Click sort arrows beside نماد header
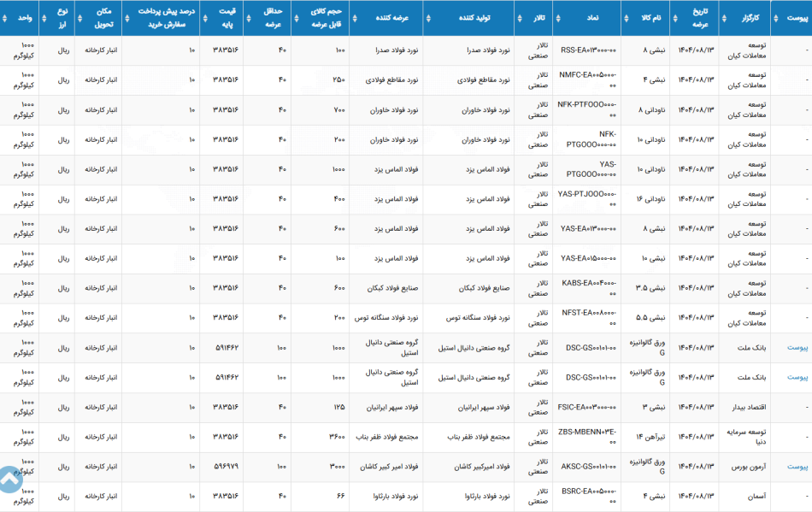The height and width of the screenshot is (512, 812). [x=558, y=19]
